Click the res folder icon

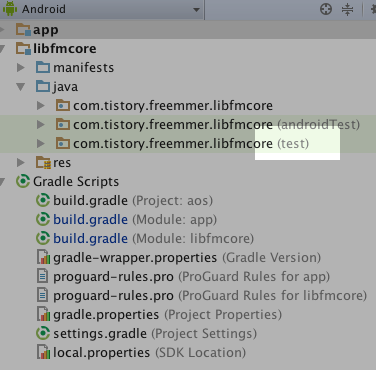click(43, 163)
